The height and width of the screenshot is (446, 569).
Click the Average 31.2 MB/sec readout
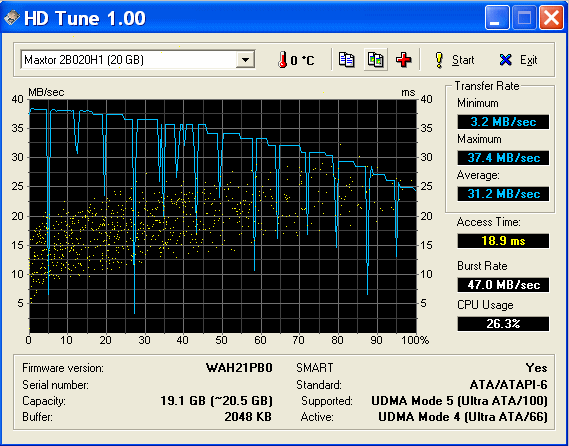pos(503,194)
